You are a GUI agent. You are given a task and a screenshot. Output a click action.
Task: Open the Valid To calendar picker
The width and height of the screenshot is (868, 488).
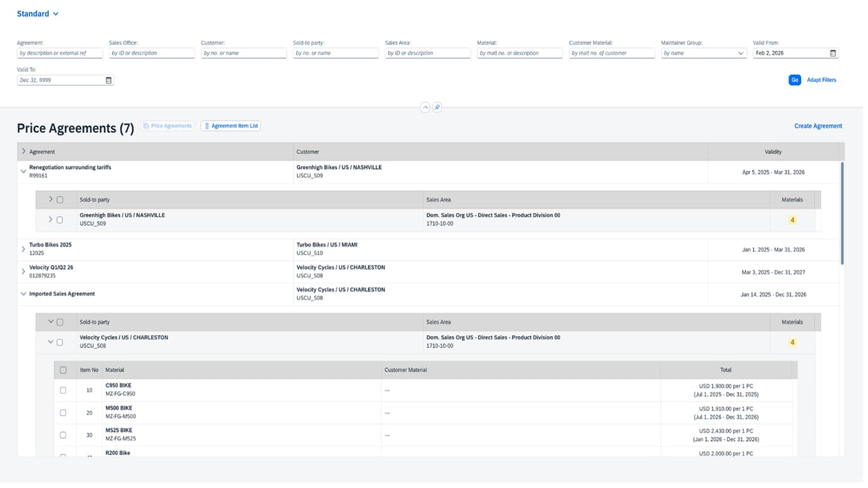pos(109,81)
